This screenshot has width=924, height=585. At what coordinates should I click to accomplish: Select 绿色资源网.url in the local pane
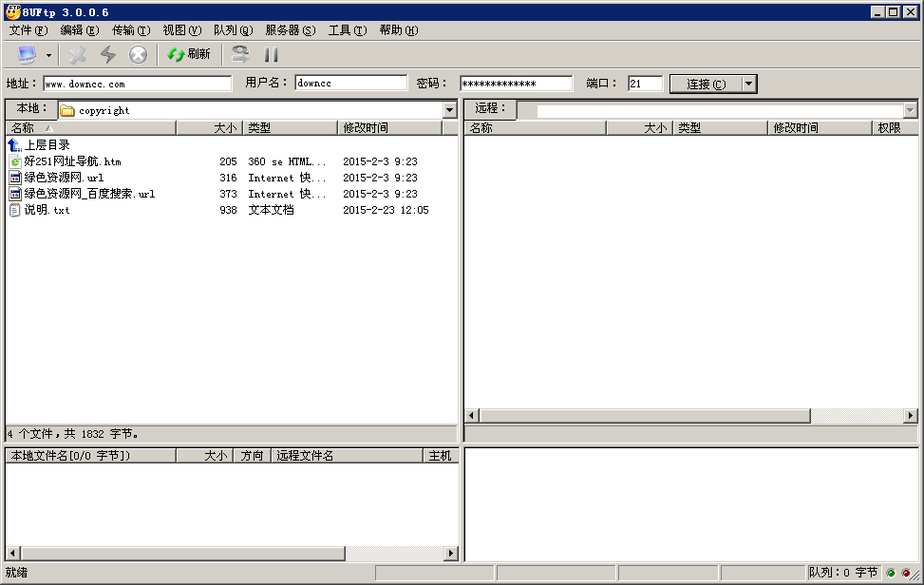[57, 177]
